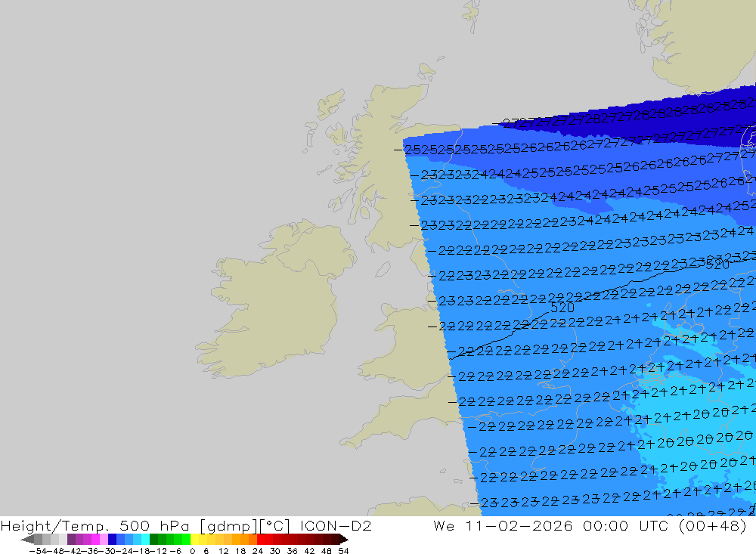Screen dimensions: 756x554
Task: Click the '-30' legend scale value
Action: (107, 551)
